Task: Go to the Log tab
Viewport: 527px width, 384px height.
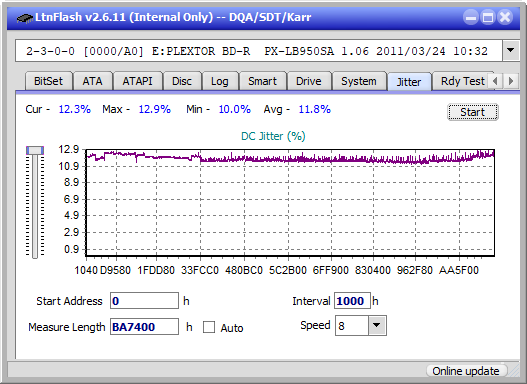Action: click(220, 81)
